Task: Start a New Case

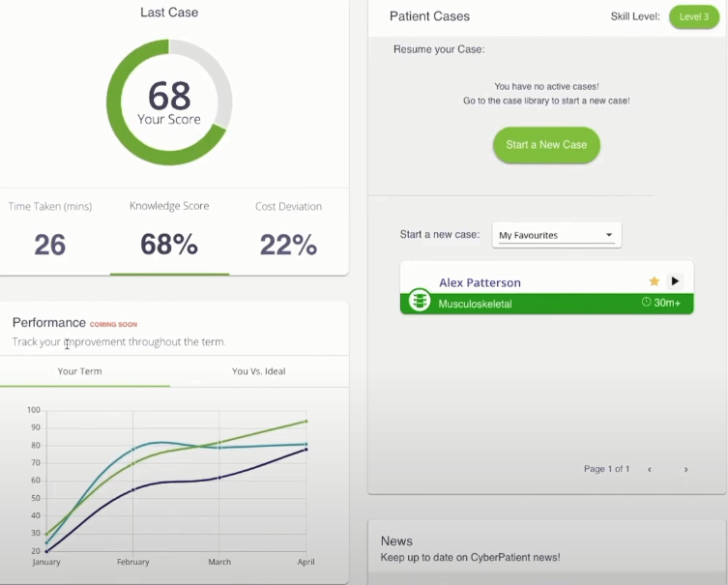Action: coord(546,145)
